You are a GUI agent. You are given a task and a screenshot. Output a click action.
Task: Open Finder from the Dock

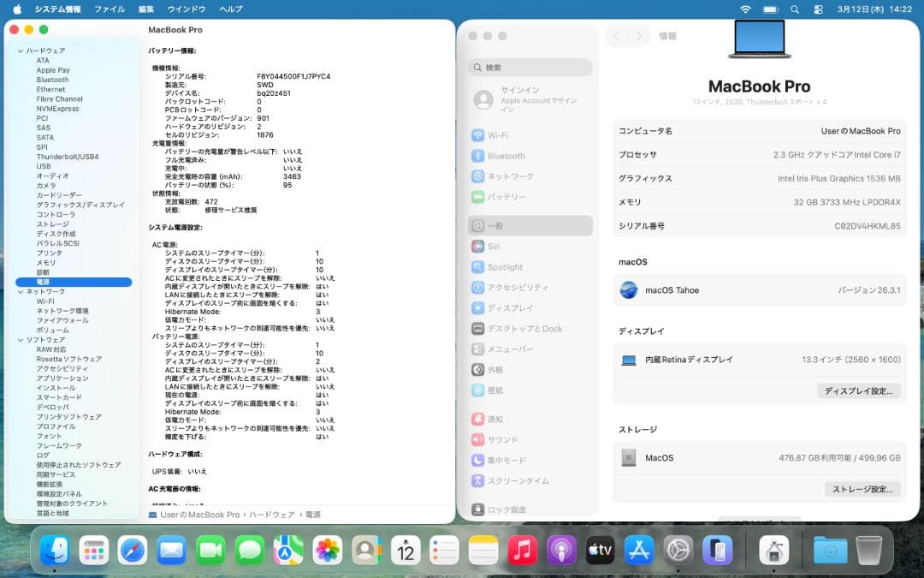coord(54,551)
